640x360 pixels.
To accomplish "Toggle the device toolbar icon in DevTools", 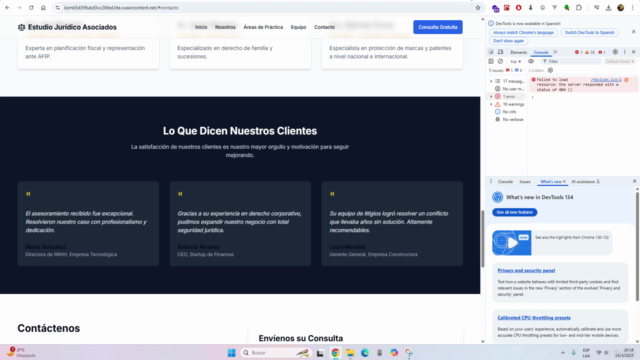I will point(500,52).
